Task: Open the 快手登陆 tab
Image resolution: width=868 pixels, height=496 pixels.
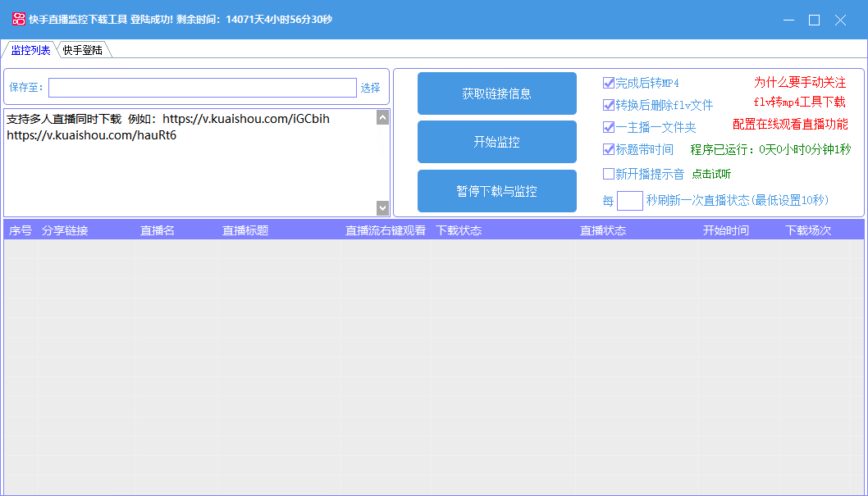Action: click(83, 50)
